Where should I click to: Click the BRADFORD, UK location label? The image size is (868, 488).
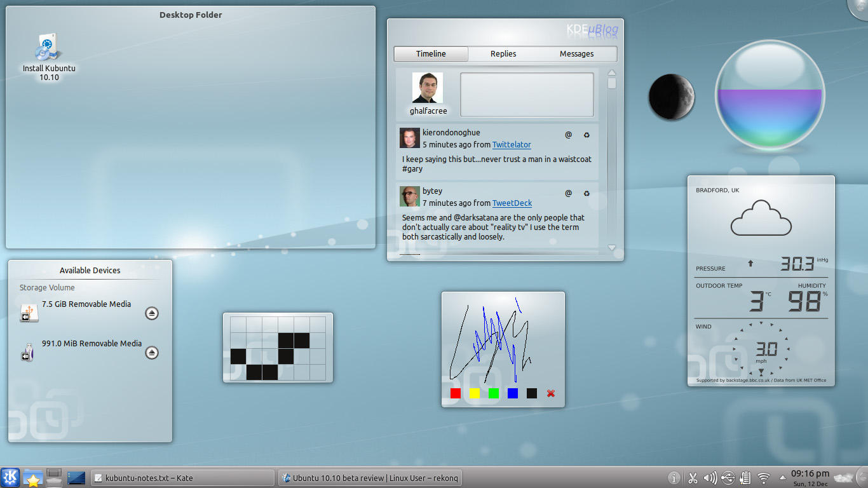pyautogui.click(x=717, y=191)
